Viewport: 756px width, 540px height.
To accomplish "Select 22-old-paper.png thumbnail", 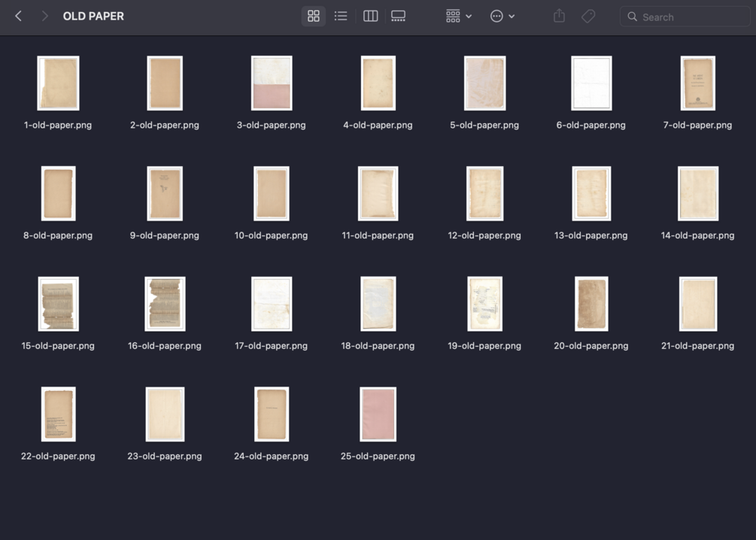I will pos(59,414).
